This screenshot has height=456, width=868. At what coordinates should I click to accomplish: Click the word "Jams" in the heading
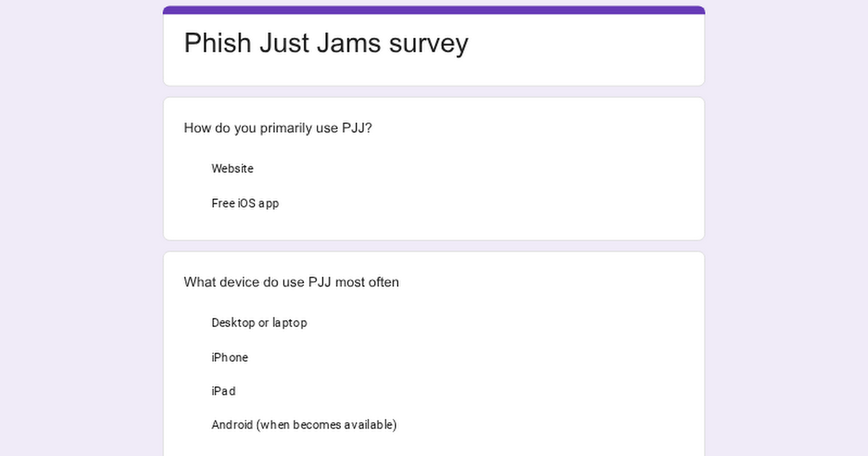pos(349,43)
